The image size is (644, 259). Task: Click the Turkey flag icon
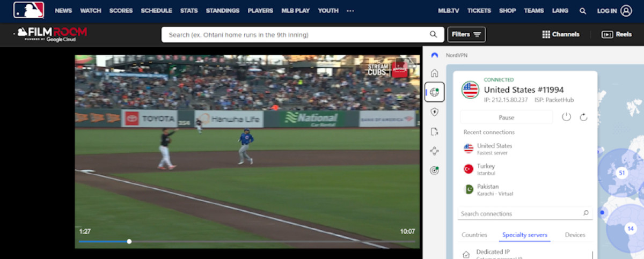click(x=469, y=169)
